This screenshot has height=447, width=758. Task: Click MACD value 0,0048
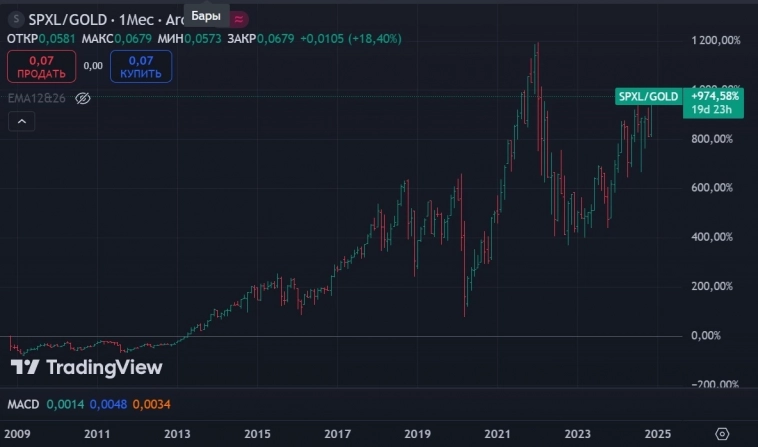(x=108, y=404)
